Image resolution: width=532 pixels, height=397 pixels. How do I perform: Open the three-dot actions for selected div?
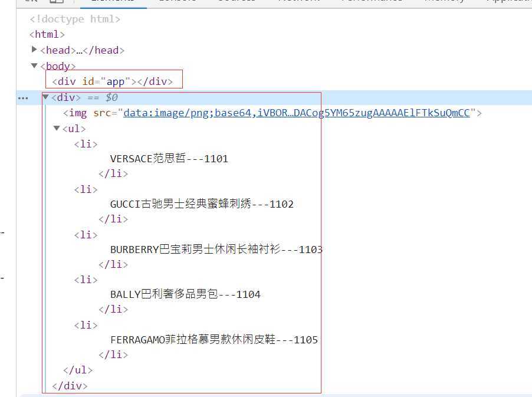(x=23, y=98)
